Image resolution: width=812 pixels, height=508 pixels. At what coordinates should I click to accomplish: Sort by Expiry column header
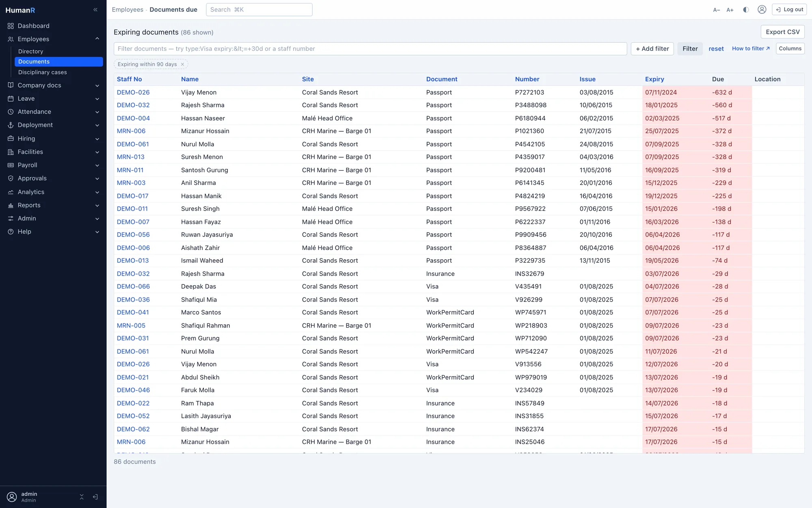(x=654, y=79)
